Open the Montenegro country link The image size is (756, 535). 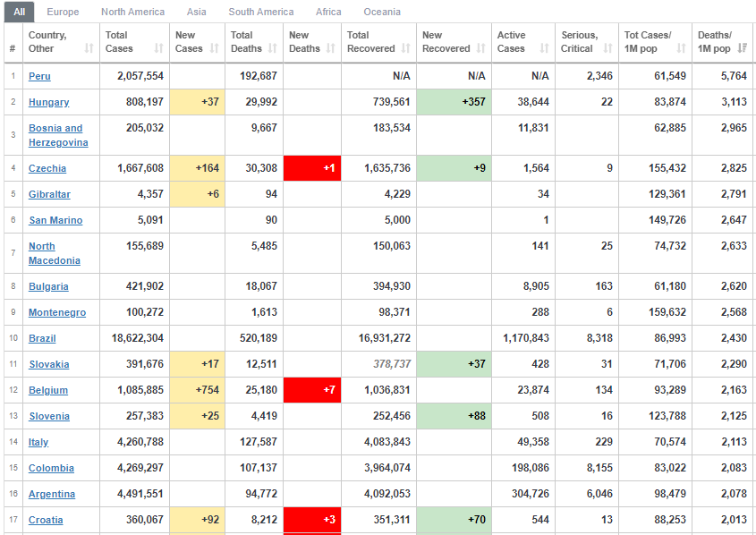[x=57, y=312]
